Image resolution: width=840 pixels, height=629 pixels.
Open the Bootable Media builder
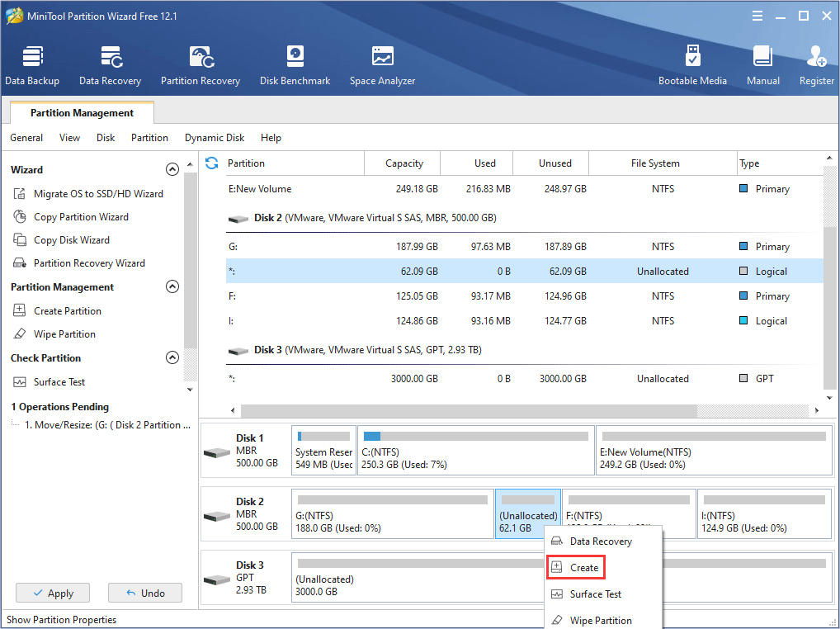[692, 65]
